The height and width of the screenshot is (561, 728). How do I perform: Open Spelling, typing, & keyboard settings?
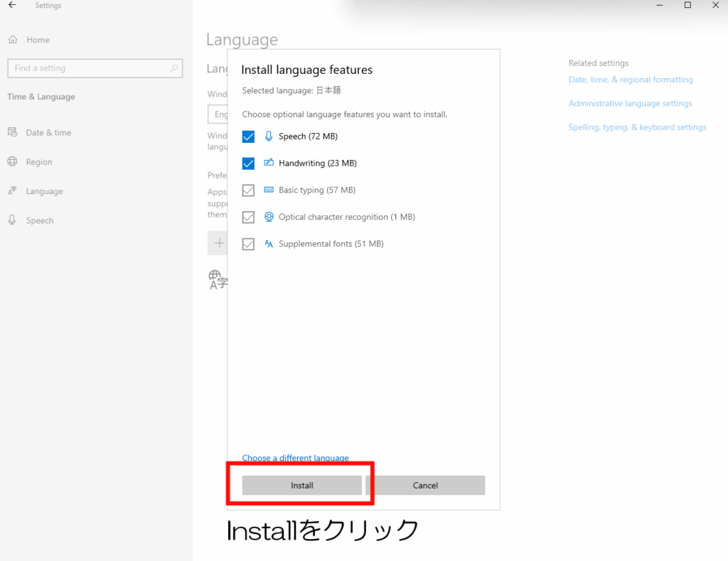(x=637, y=128)
